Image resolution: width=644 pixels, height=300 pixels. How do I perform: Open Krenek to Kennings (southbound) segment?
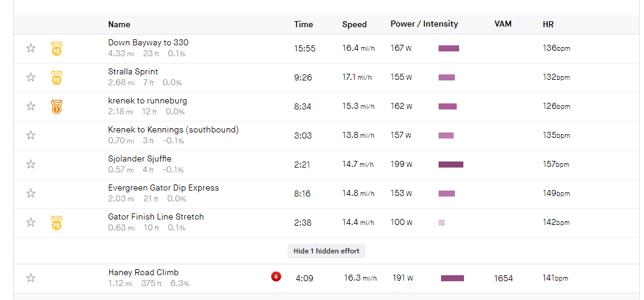173,130
